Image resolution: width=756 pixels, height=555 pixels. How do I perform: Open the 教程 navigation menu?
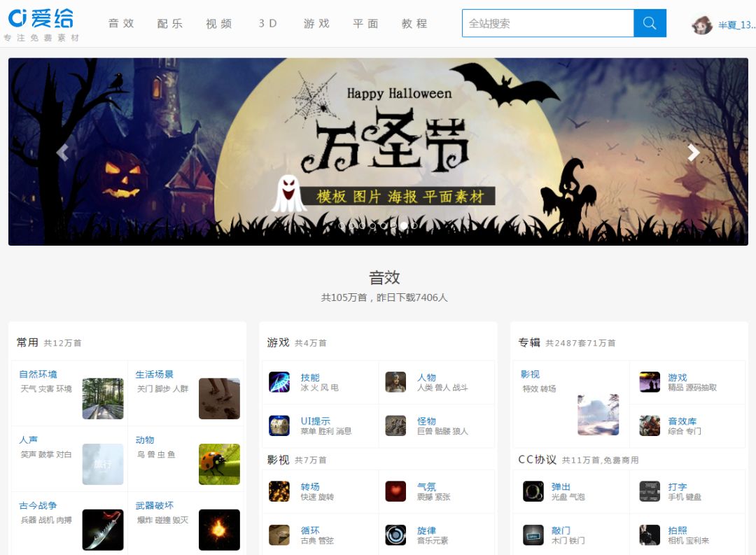[x=414, y=23]
